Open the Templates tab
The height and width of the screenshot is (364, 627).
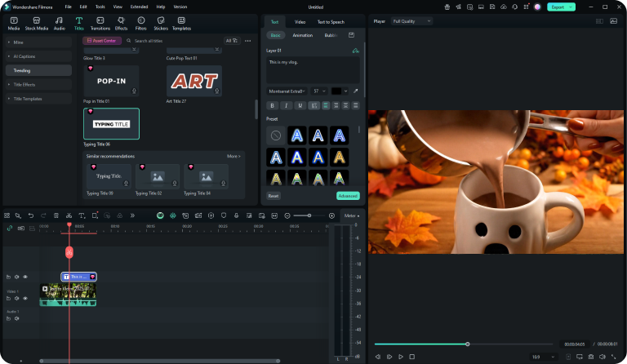(181, 23)
